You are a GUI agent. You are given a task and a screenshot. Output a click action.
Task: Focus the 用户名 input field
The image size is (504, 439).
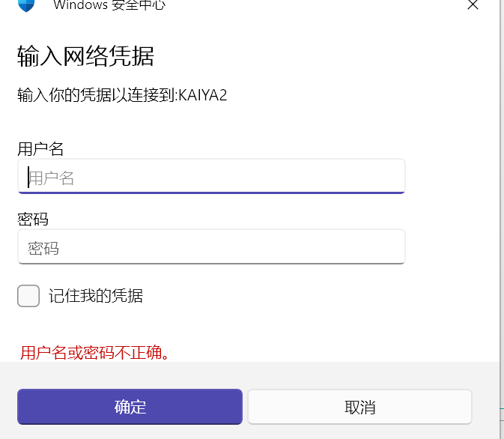coord(211,177)
